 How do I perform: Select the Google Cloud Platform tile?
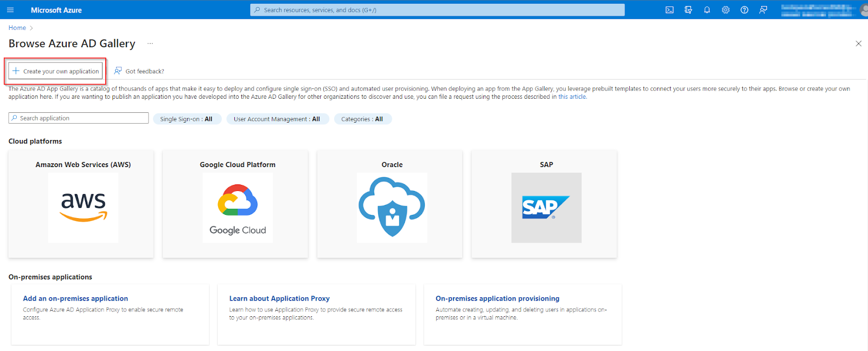tap(235, 204)
